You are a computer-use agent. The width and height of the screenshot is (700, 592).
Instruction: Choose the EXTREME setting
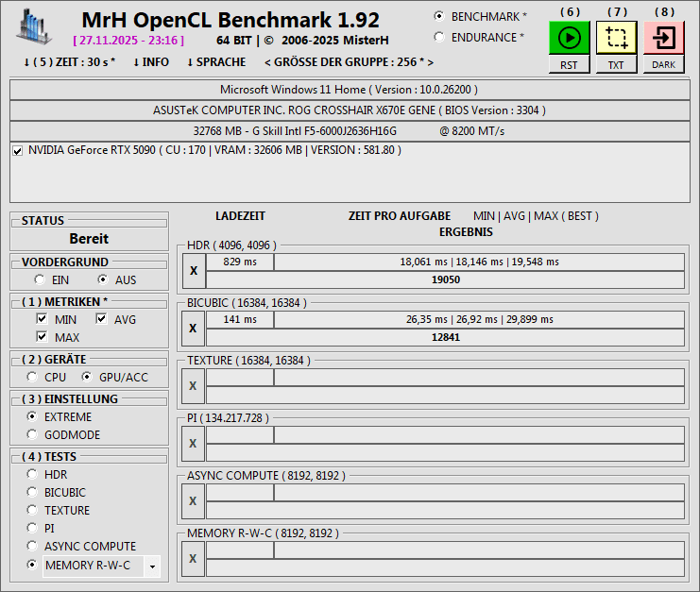(32, 416)
